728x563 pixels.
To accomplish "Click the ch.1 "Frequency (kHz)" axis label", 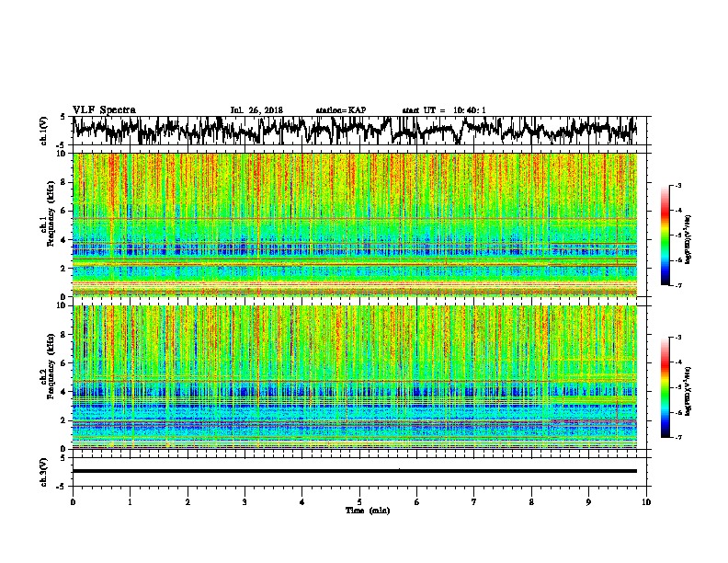I will pyautogui.click(x=51, y=214).
